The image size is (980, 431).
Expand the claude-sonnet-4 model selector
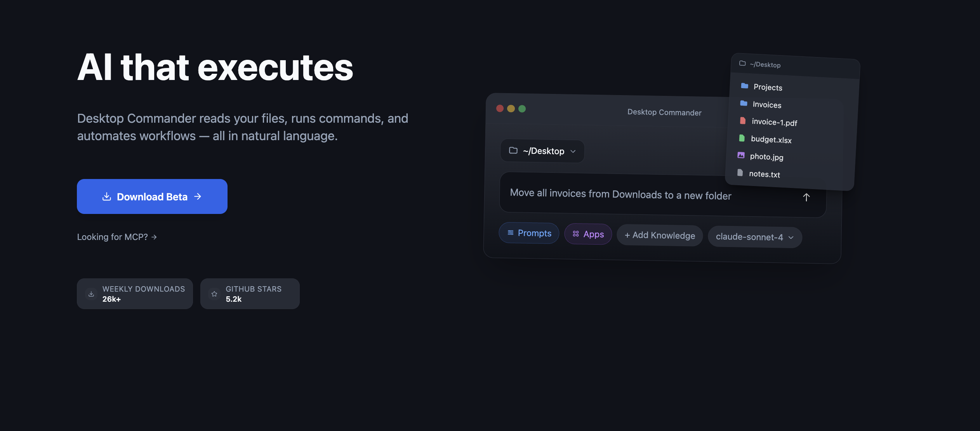tap(754, 237)
